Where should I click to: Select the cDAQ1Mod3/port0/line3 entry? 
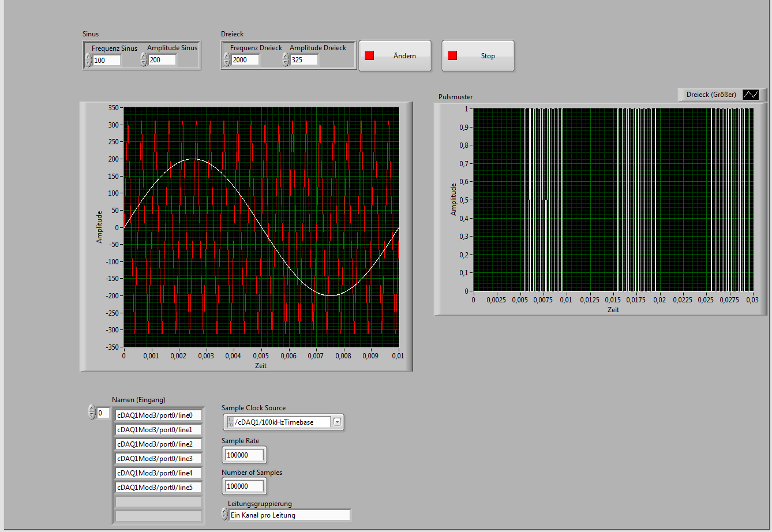pyautogui.click(x=159, y=459)
